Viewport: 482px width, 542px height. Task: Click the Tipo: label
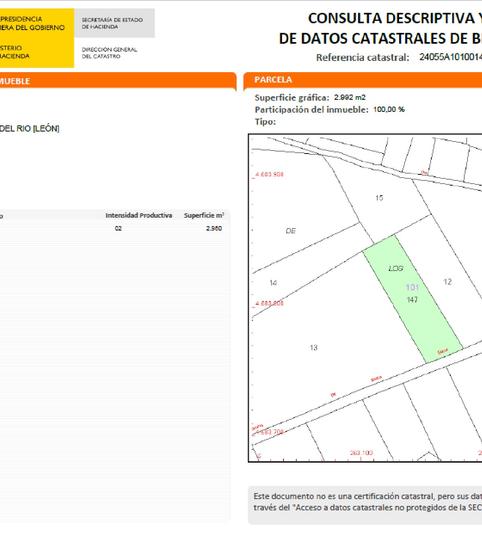(x=265, y=122)
